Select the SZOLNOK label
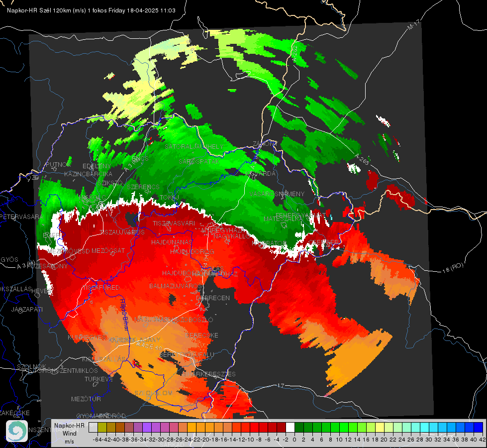The width and height of the screenshot is (487, 448). point(31,366)
